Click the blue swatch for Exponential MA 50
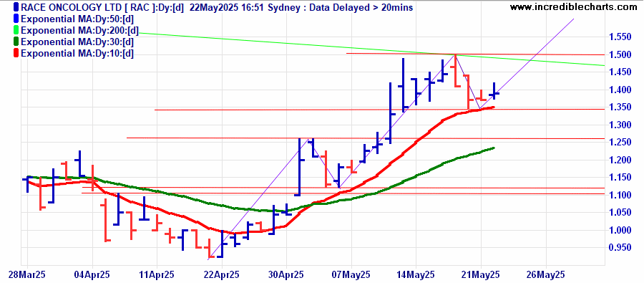 coord(16,19)
